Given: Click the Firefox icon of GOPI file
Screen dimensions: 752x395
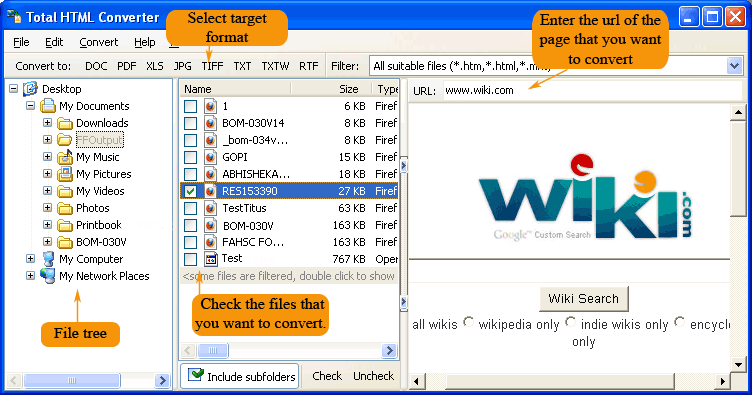Looking at the screenshot, I should coord(210,157).
